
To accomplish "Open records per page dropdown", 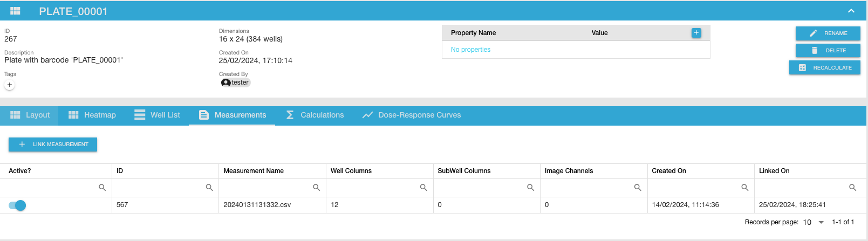I will pyautogui.click(x=814, y=222).
